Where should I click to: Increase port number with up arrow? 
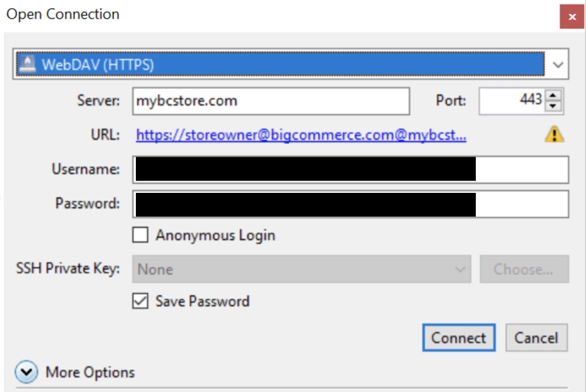click(x=552, y=95)
